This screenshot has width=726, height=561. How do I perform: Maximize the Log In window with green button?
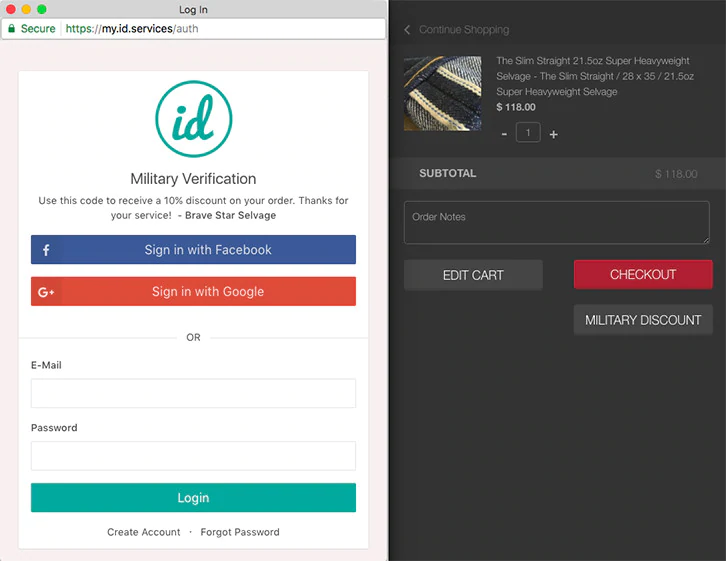(x=42, y=9)
